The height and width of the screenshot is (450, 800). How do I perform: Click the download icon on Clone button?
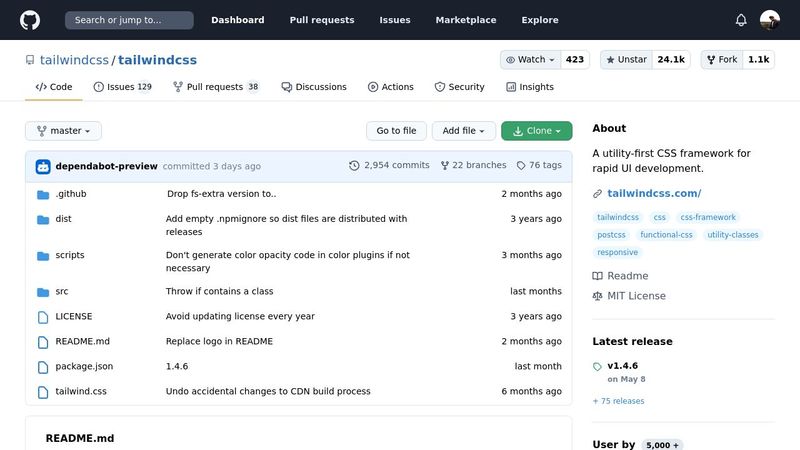click(518, 131)
